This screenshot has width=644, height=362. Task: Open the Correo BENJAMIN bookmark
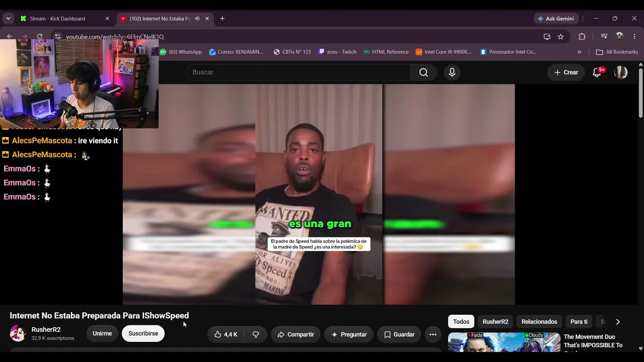pyautogui.click(x=236, y=52)
